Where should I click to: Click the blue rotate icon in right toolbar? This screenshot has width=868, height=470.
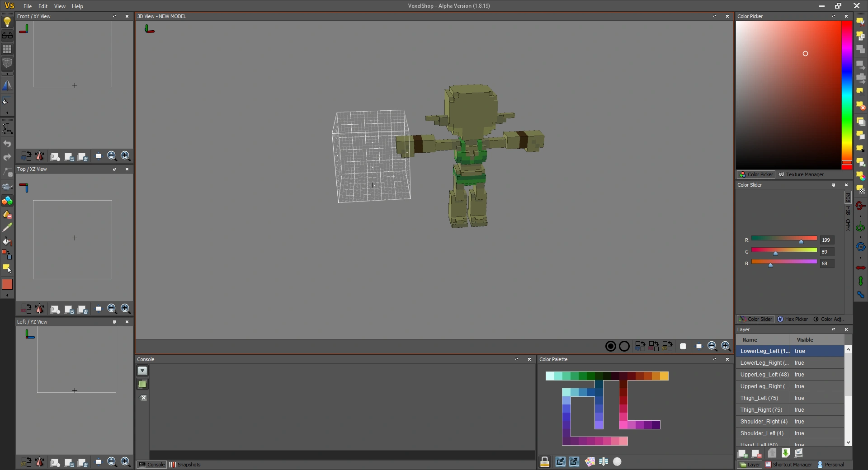click(x=861, y=247)
